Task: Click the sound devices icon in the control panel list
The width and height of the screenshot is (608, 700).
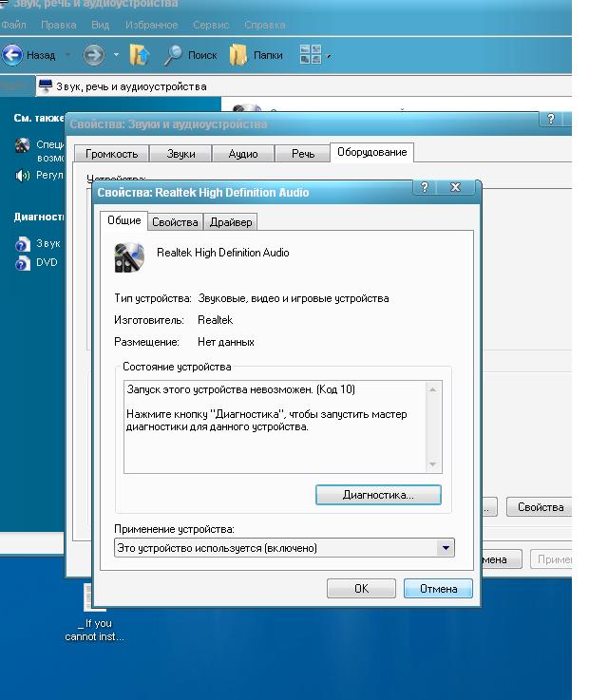Action: click(x=247, y=108)
